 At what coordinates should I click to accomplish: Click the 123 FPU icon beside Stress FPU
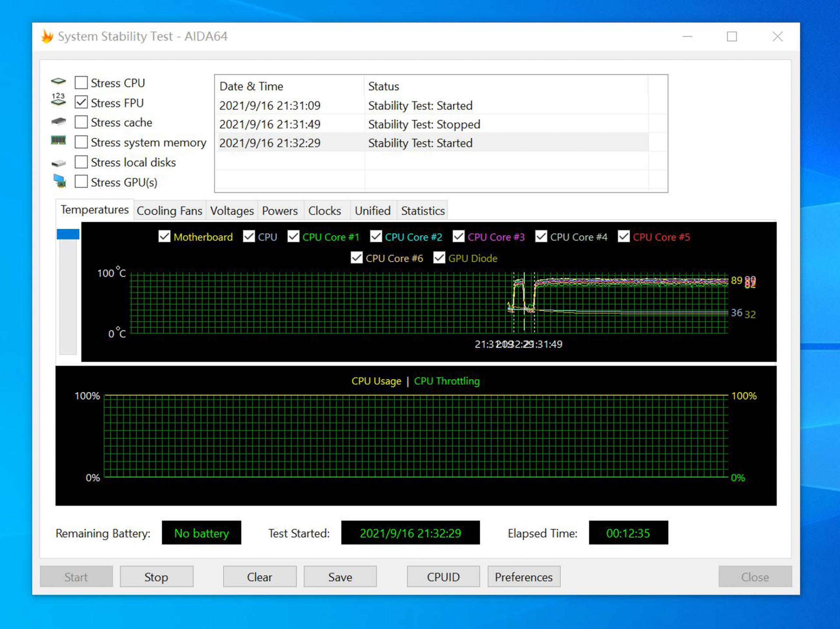coord(58,100)
